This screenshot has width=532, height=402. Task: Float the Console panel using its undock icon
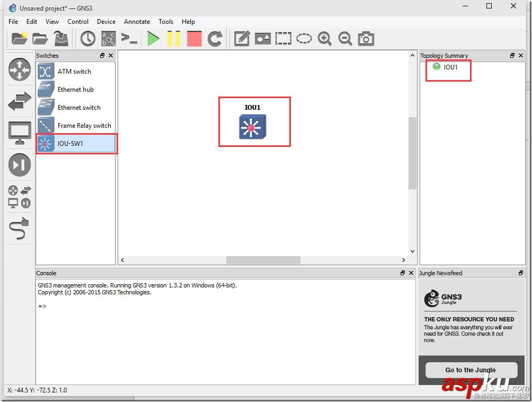[x=403, y=273]
